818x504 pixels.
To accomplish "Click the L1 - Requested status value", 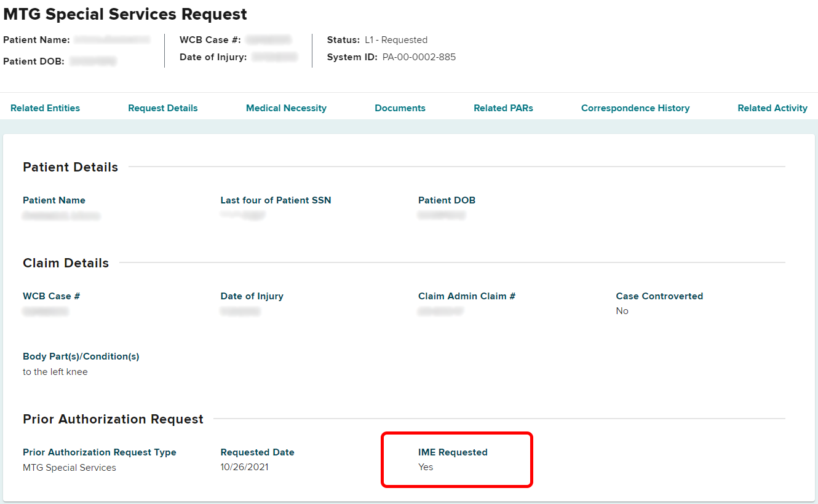I will tap(395, 40).
